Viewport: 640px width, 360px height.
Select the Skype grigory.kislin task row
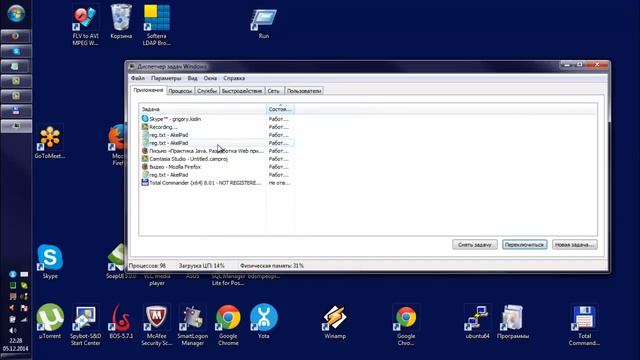217,119
